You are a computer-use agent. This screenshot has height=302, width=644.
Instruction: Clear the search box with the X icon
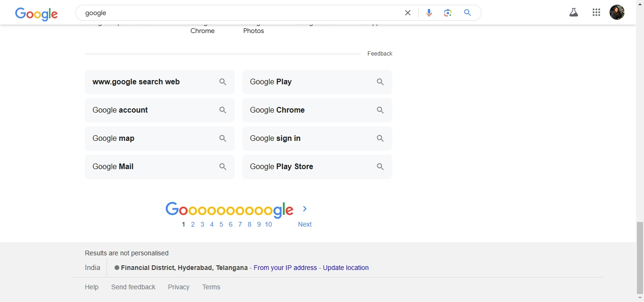(408, 13)
